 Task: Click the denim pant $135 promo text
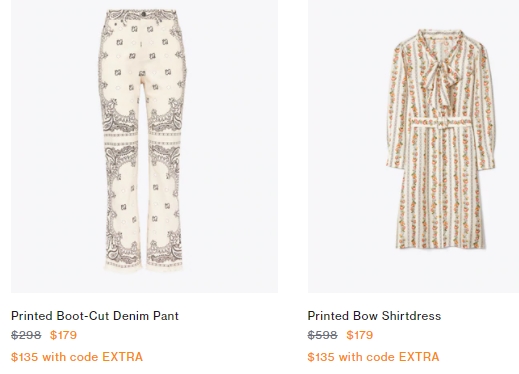click(x=77, y=357)
